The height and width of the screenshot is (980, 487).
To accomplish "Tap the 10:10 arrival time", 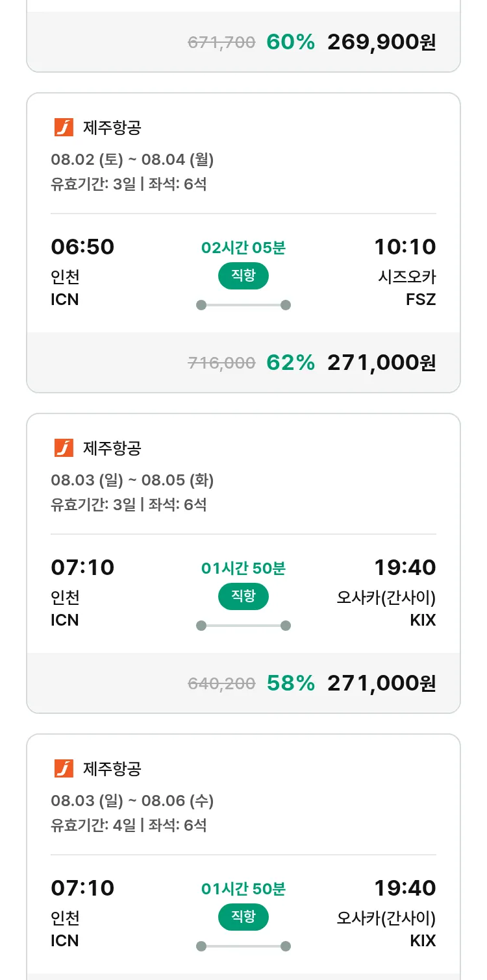I will pyautogui.click(x=405, y=247).
